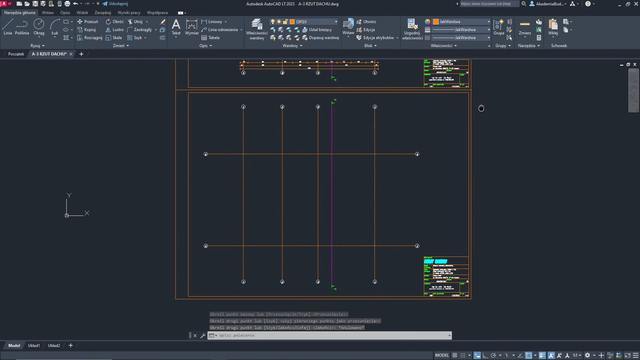Select the Okrąg (Circle) tool
This screenshot has height=360, width=640.
point(39,27)
